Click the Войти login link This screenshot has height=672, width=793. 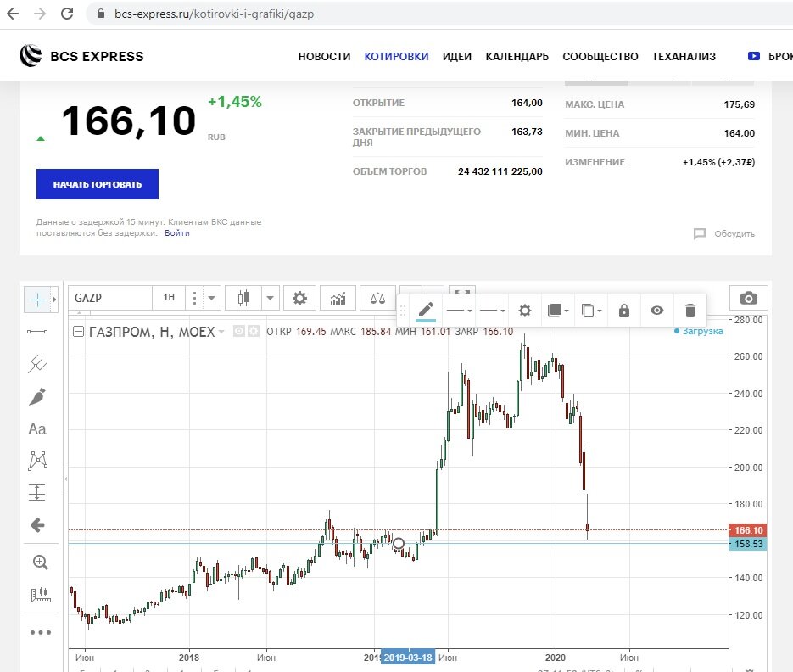(x=177, y=233)
